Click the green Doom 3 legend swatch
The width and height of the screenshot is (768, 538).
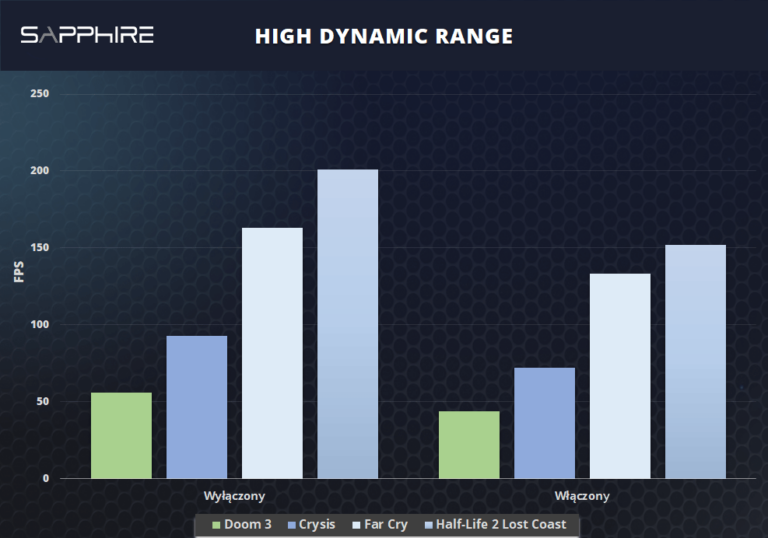tap(215, 525)
